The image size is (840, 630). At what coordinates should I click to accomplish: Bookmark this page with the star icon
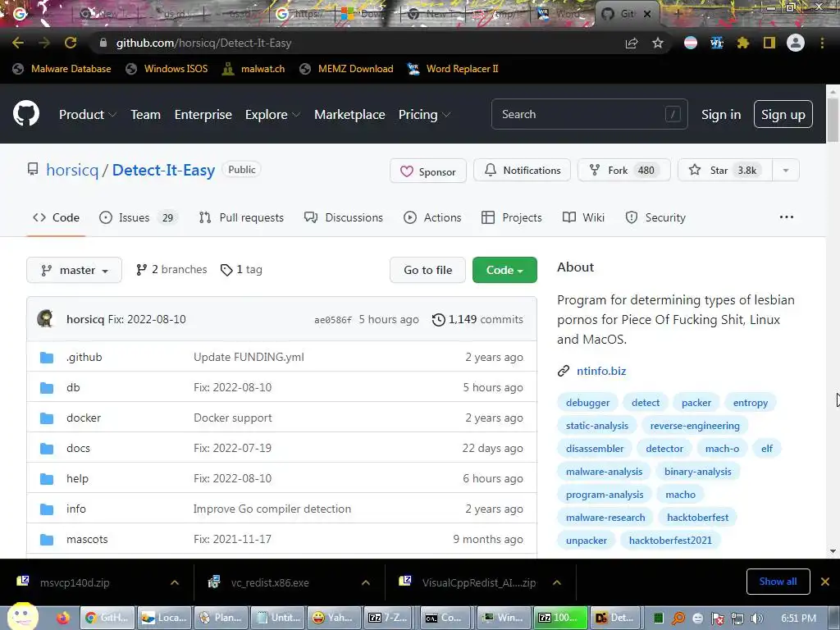click(x=658, y=43)
